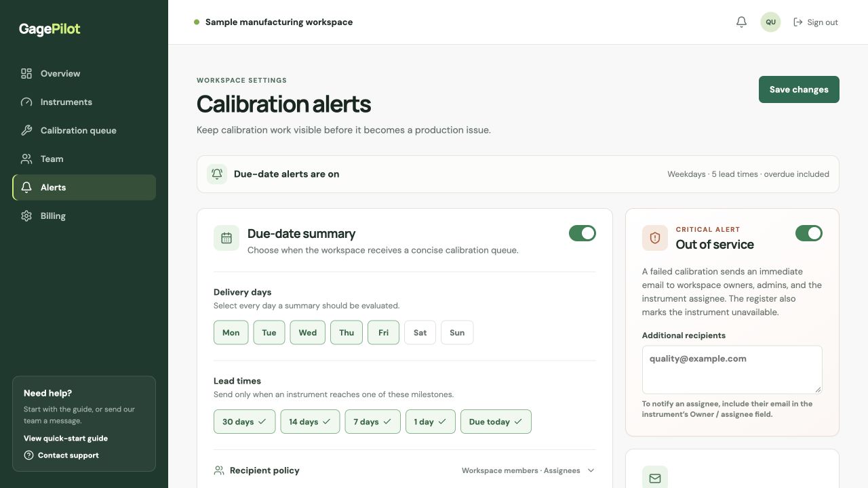
Task: Click the shield icon on Out of service card
Action: (x=655, y=238)
